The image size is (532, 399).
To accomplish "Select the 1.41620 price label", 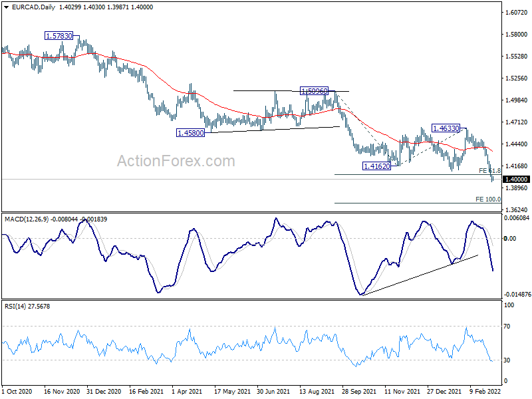I will click(x=376, y=166).
